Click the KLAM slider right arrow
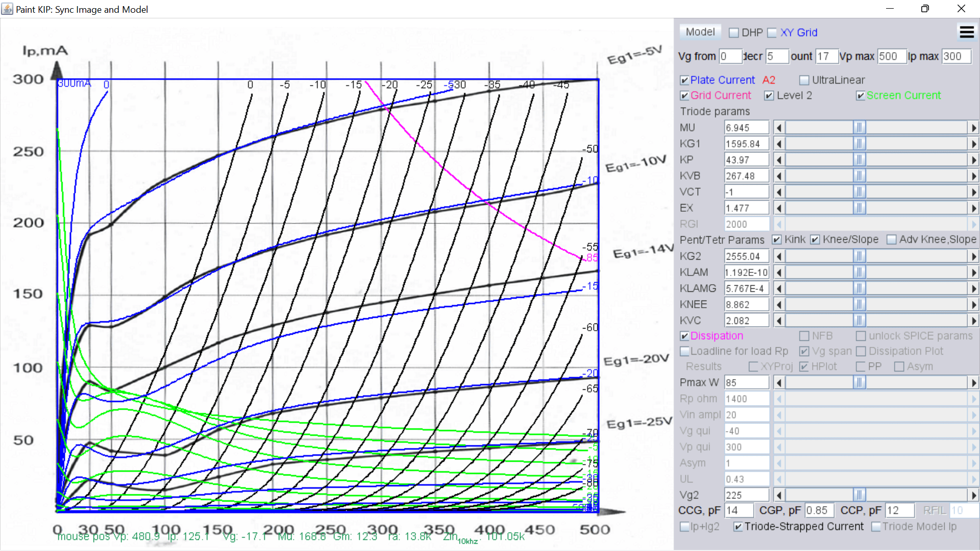The image size is (980, 551). 973,272
